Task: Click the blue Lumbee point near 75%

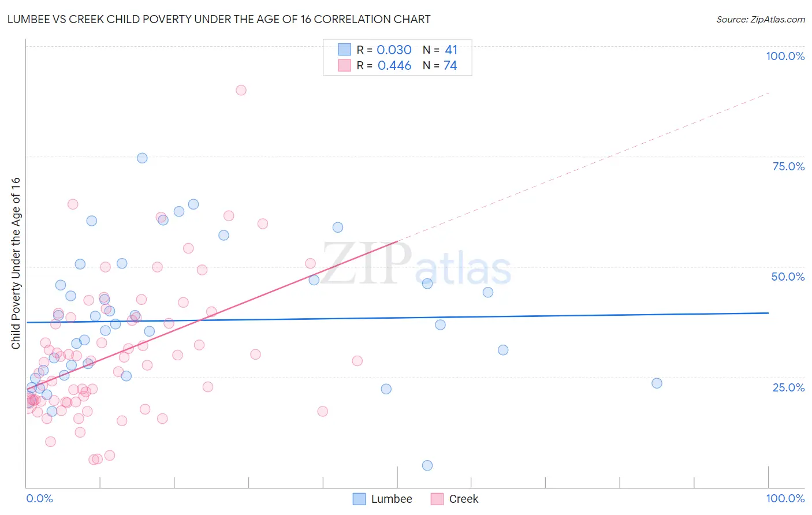Action: pyautogui.click(x=142, y=158)
